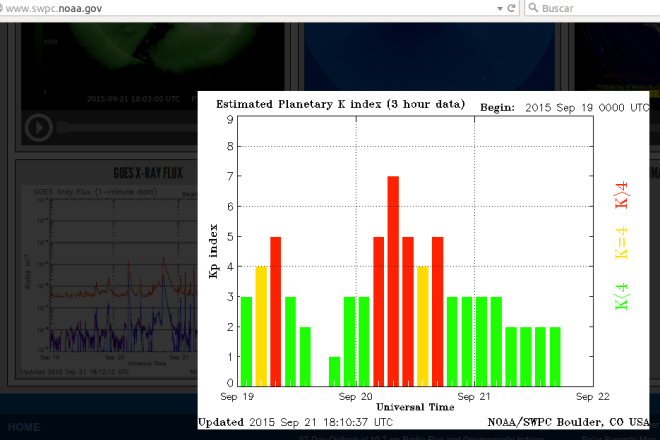Viewport: 660px width, 440px height.
Task: Play the aurora forecast animation
Action: pos(38,127)
